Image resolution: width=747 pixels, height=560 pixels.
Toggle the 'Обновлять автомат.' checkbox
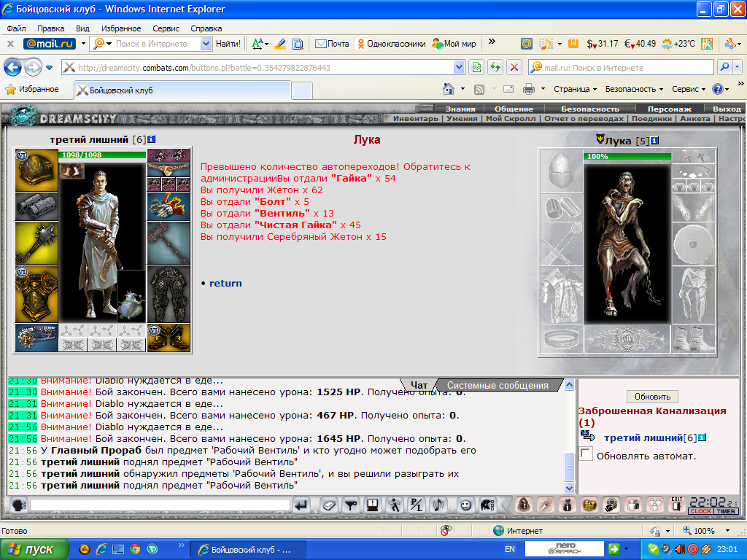[x=587, y=454]
